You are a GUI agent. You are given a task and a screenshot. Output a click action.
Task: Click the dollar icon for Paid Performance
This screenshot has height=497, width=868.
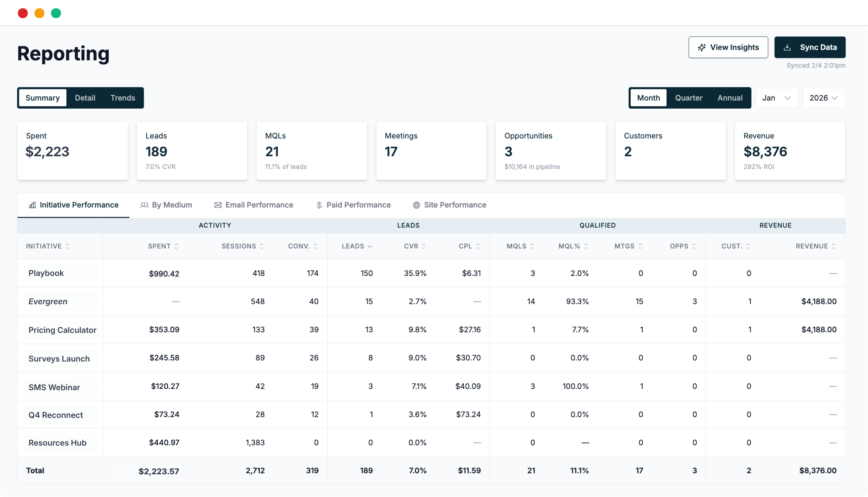pyautogui.click(x=319, y=205)
